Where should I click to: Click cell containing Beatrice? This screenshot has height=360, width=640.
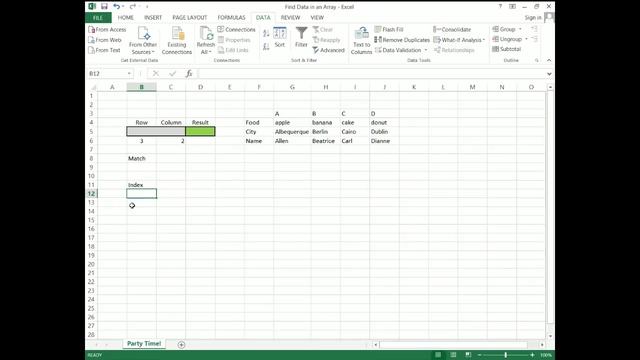pos(326,141)
